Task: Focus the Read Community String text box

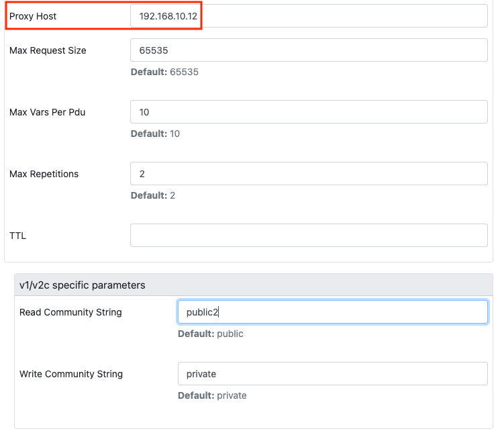Action: tap(332, 312)
